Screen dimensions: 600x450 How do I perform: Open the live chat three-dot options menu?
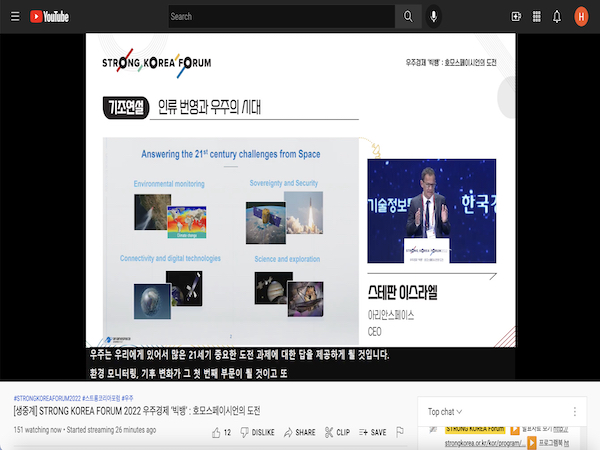[574, 412]
